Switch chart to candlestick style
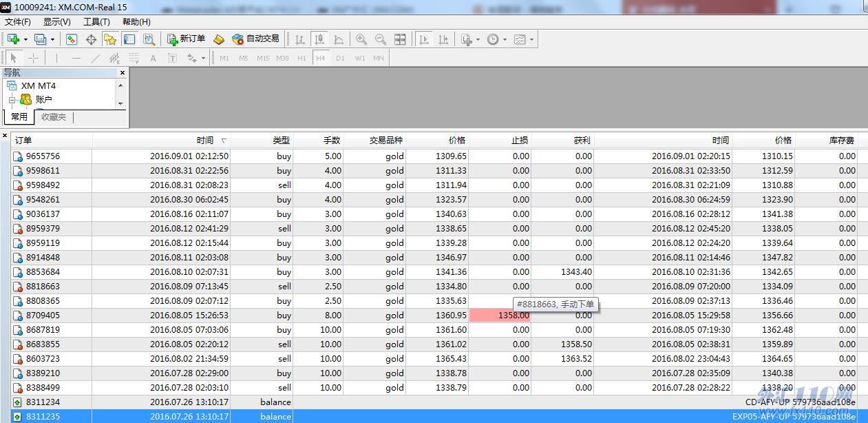Image resolution: width=868 pixels, height=423 pixels. click(319, 39)
